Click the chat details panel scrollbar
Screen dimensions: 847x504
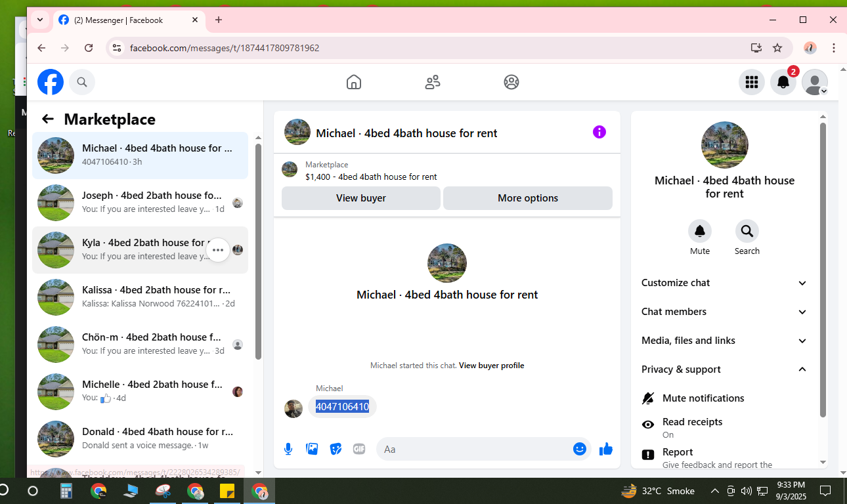(x=823, y=270)
